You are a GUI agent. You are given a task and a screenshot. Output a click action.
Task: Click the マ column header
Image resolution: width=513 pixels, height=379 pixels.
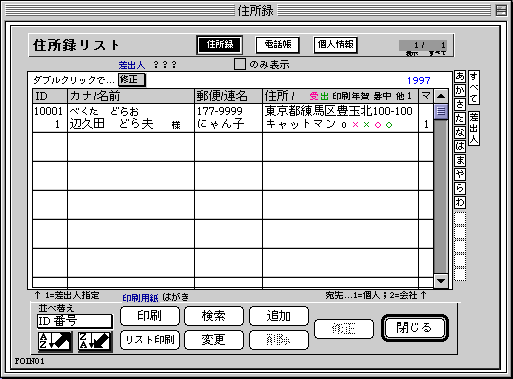tap(426, 96)
